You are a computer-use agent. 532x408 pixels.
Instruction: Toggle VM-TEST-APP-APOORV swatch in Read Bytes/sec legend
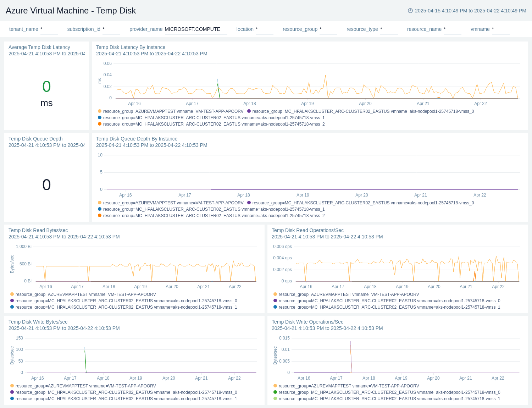click(12, 294)
